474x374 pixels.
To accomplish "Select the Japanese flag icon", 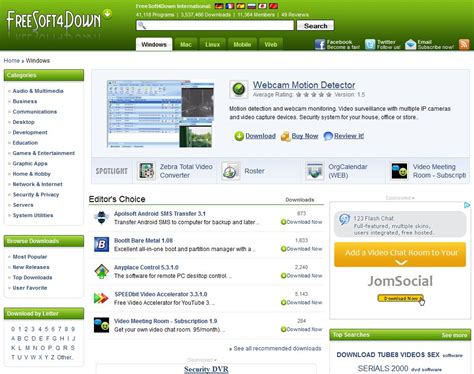I will (262, 6).
